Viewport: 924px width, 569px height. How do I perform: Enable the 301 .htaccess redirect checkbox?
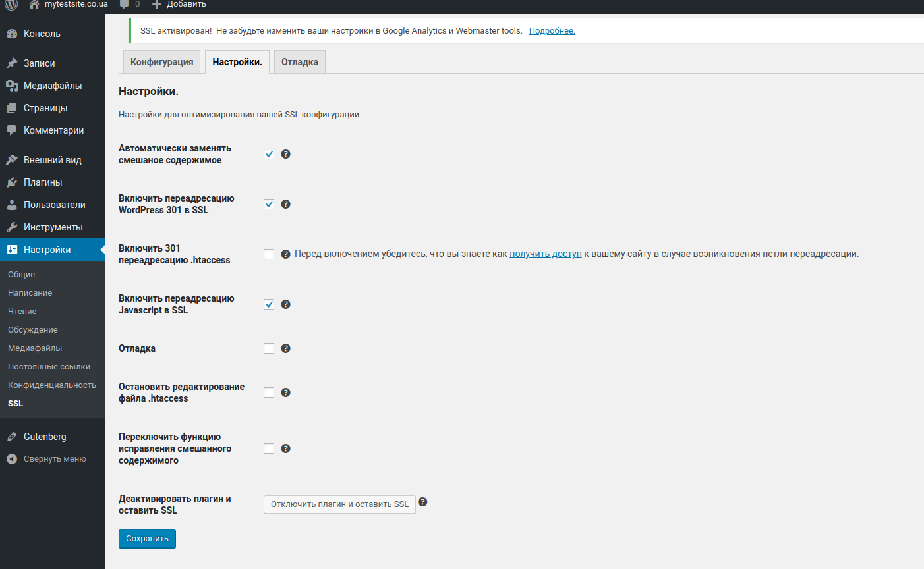[269, 254]
